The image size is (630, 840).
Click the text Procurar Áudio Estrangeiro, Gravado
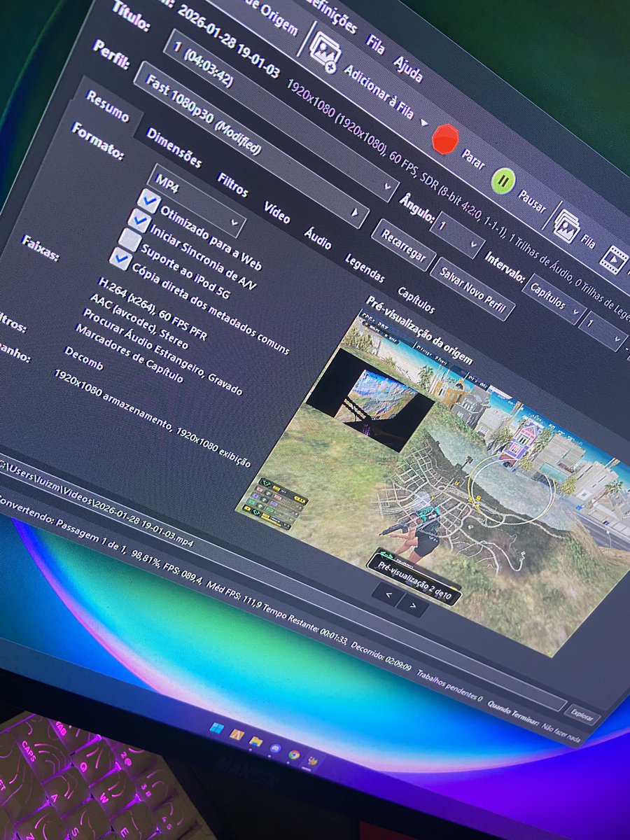click(x=162, y=353)
